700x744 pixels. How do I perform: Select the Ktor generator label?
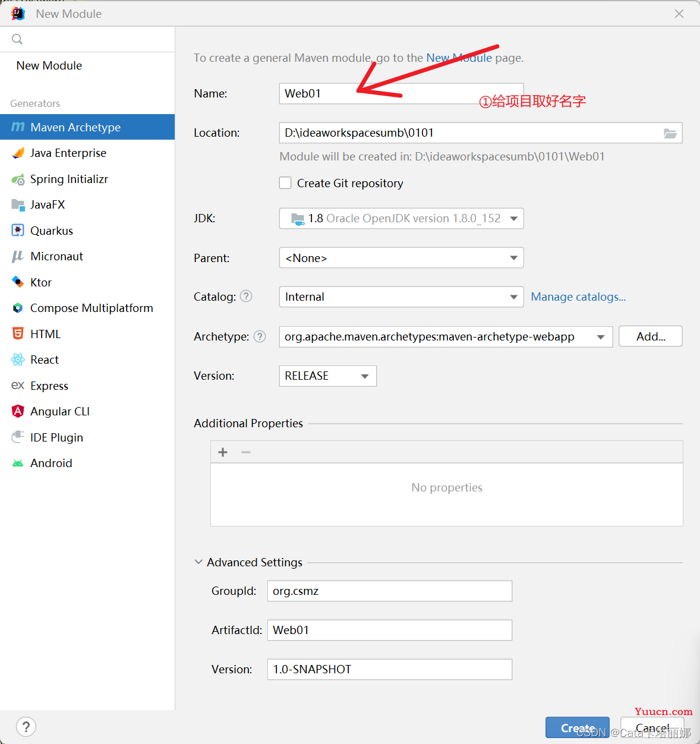[x=41, y=282]
